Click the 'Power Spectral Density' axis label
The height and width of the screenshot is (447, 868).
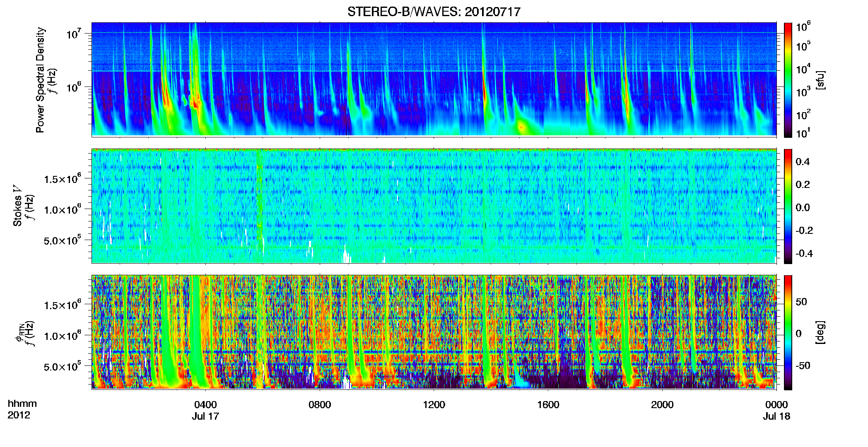40,80
